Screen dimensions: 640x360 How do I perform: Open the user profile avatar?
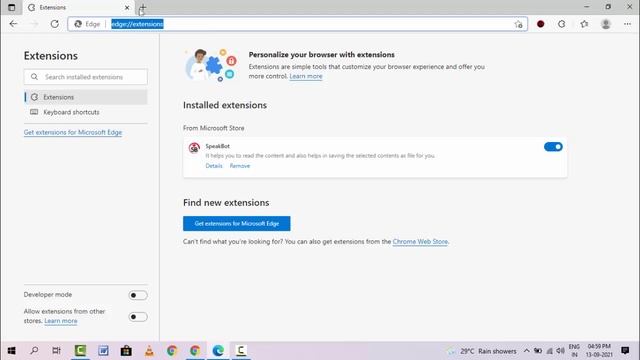tap(606, 24)
